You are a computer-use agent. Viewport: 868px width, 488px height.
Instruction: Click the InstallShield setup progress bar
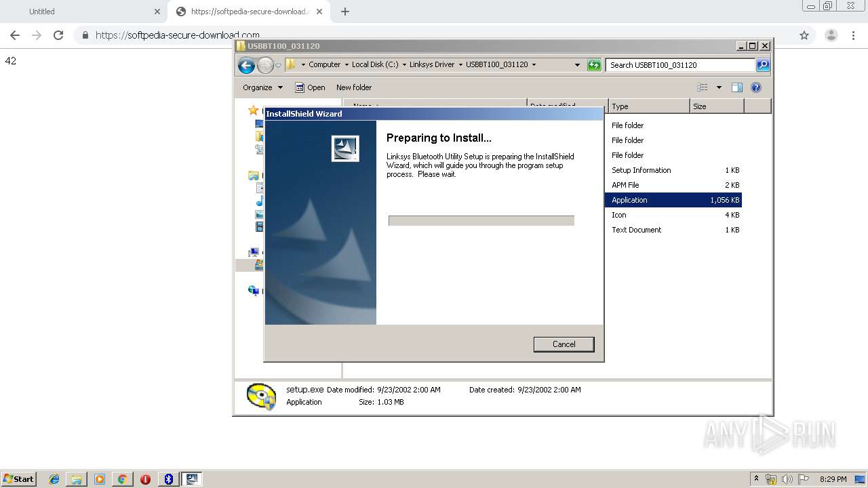[x=481, y=220]
